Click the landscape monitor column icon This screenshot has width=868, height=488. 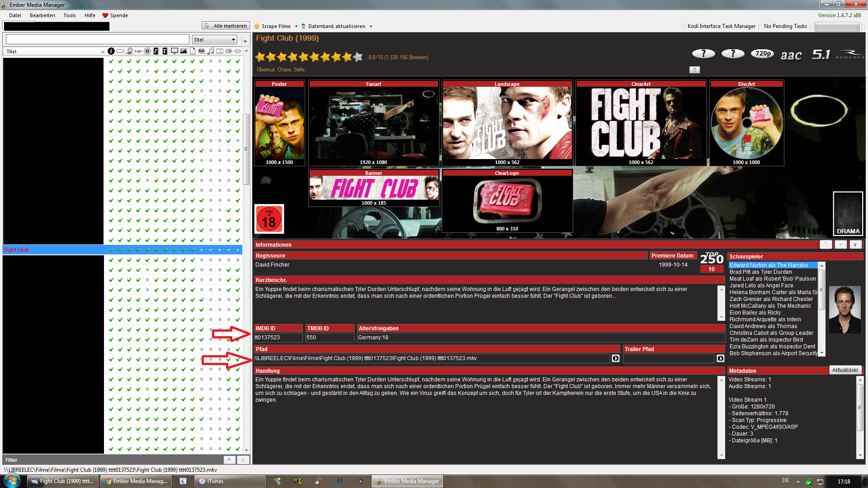[174, 51]
